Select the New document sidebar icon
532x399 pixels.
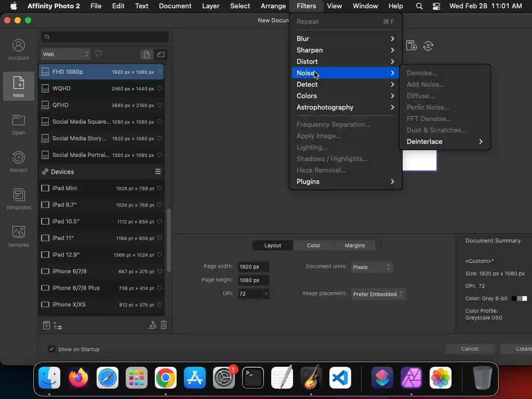18,87
